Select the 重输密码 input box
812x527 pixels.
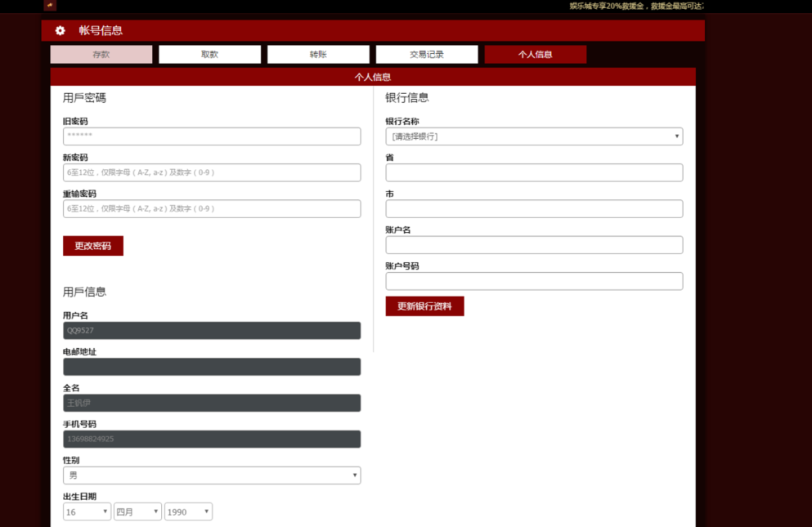pyautogui.click(x=212, y=209)
